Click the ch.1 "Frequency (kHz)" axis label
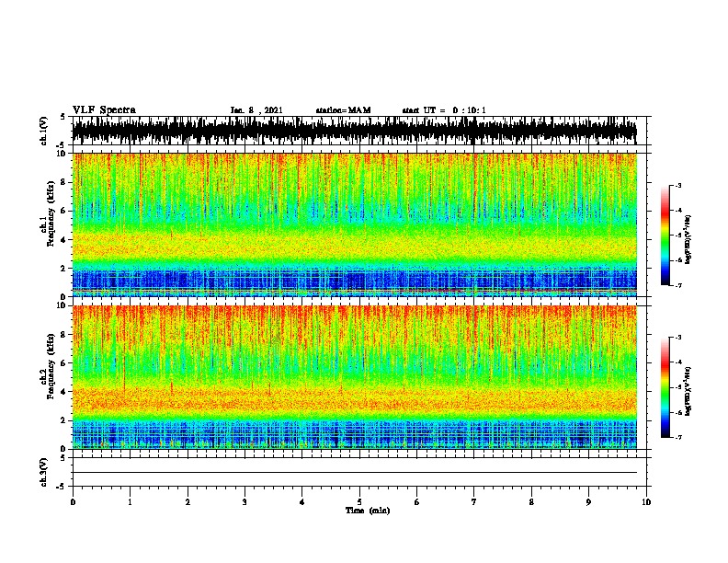The image size is (728, 563). pyautogui.click(x=51, y=214)
